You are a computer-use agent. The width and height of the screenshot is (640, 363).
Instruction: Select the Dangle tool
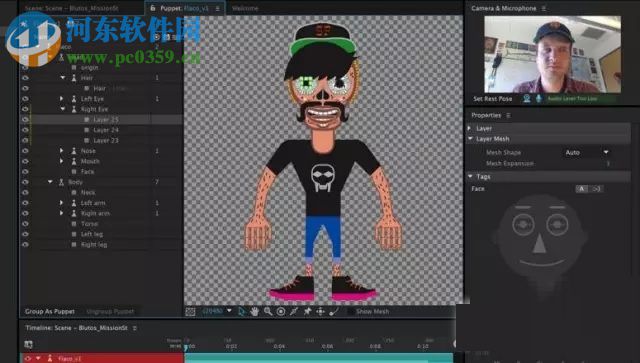333,312
